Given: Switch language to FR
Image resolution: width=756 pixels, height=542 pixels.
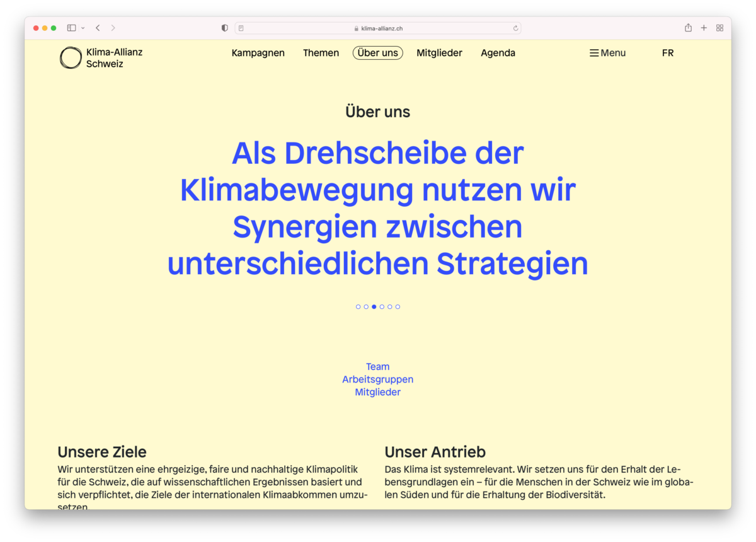Looking at the screenshot, I should point(668,53).
